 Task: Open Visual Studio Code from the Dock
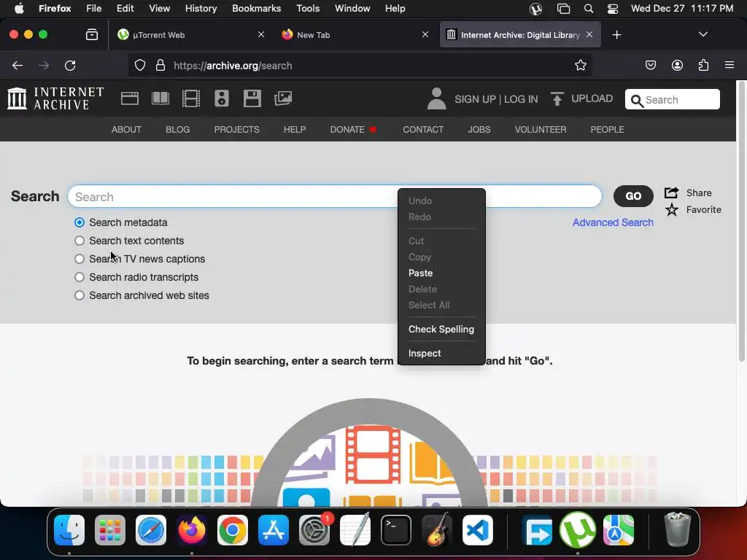click(477, 530)
